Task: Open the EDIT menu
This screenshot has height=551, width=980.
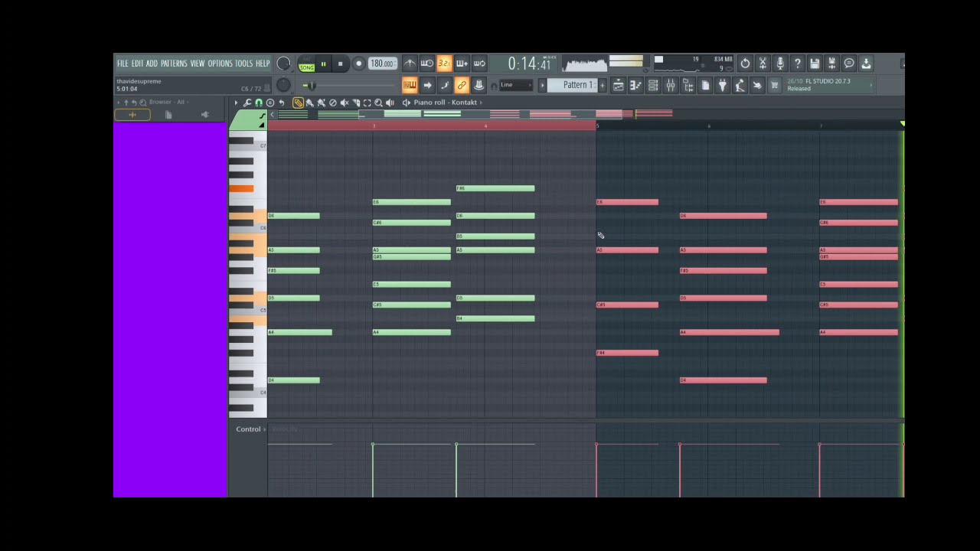Action: click(x=138, y=64)
